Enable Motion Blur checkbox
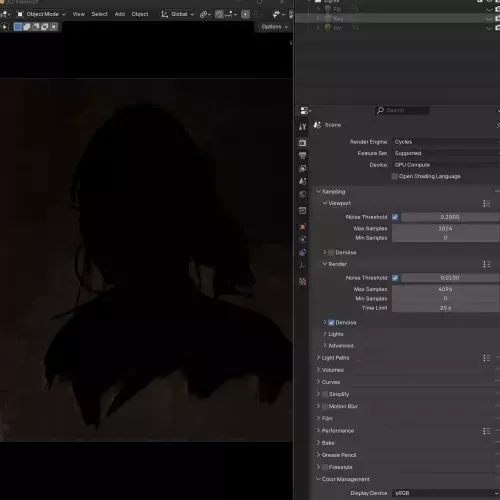The image size is (500, 500). click(325, 406)
